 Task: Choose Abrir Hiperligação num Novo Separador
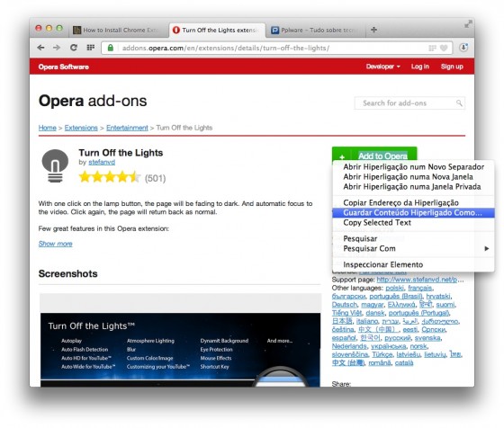tap(413, 167)
